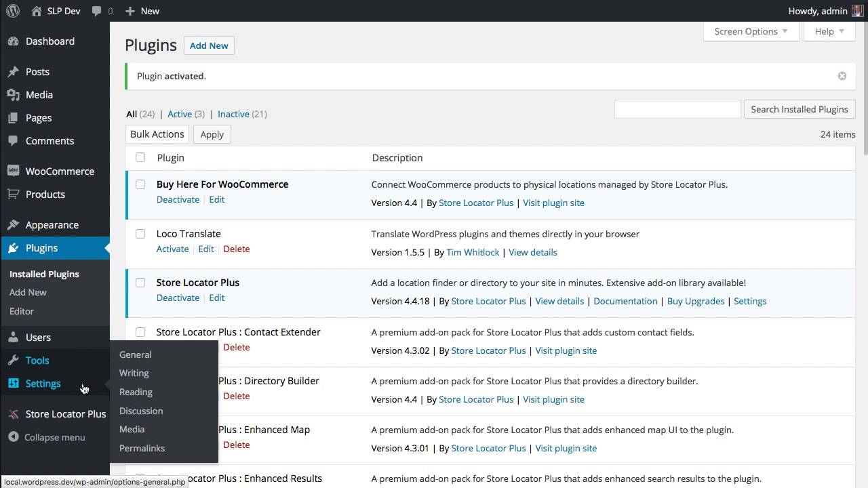This screenshot has width=868, height=488.
Task: Open Buy Upgrades link for Store Locator Plus
Action: (696, 301)
